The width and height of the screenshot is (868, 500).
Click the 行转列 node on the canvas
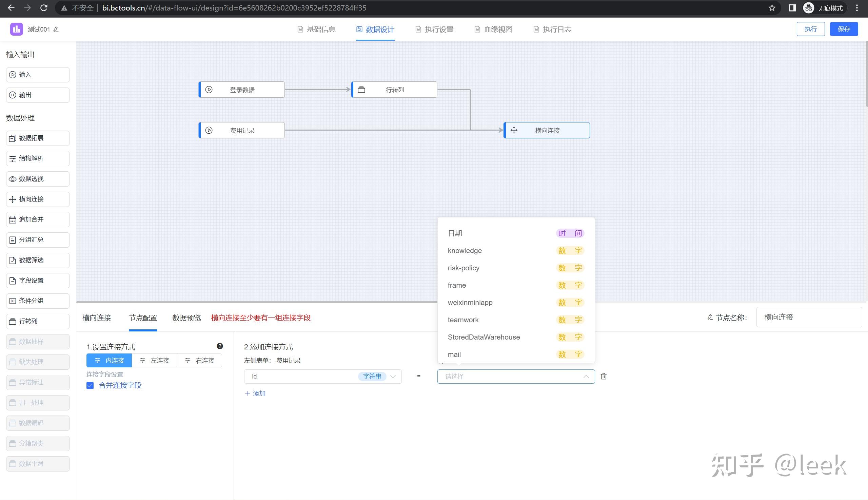coord(394,90)
